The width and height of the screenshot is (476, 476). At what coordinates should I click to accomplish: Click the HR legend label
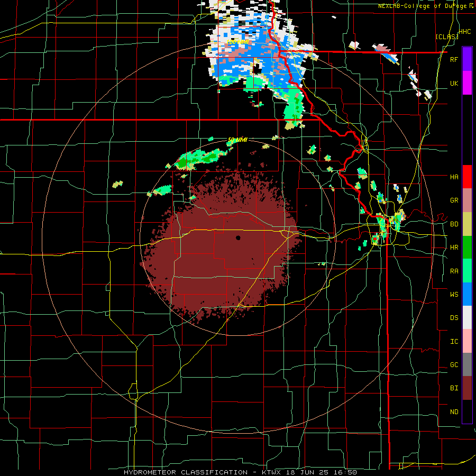point(454,248)
